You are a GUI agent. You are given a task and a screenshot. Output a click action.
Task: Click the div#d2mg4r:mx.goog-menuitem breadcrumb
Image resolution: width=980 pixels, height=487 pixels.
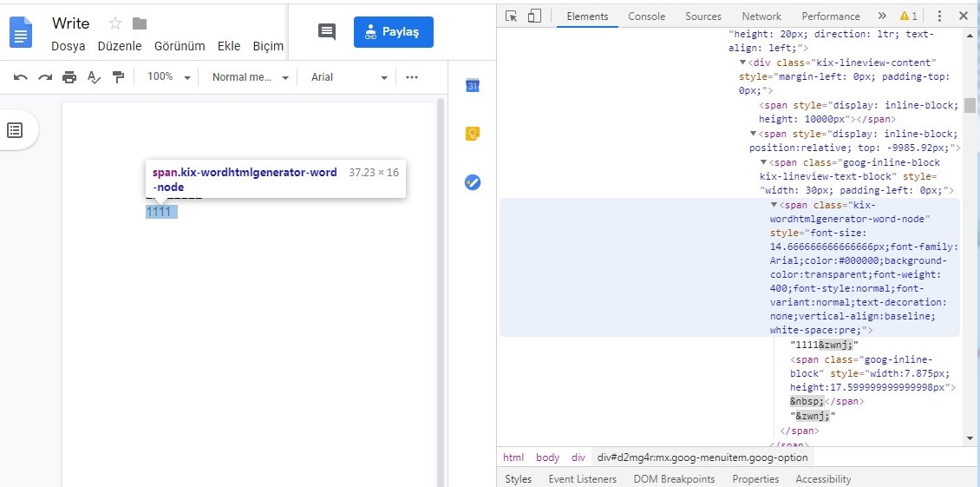pos(702,457)
